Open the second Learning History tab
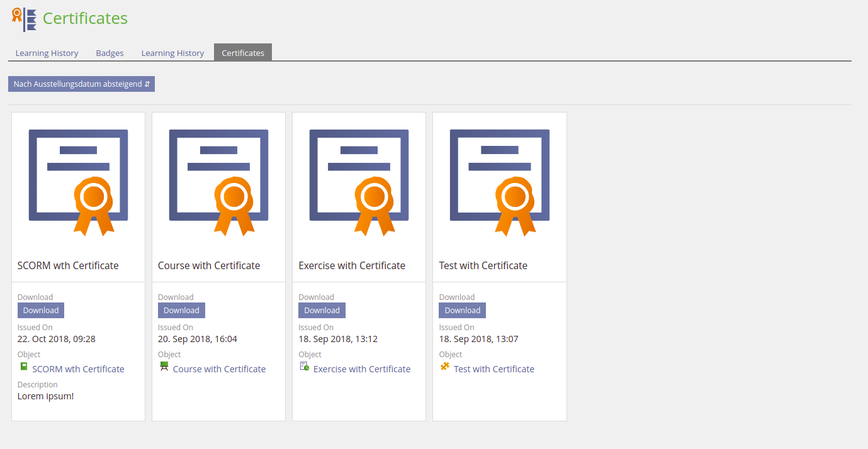Image resolution: width=868 pixels, height=449 pixels. 172,53
